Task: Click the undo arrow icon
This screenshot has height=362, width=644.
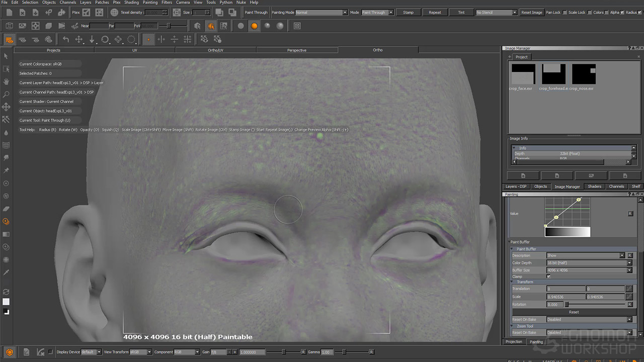Action: (66, 39)
